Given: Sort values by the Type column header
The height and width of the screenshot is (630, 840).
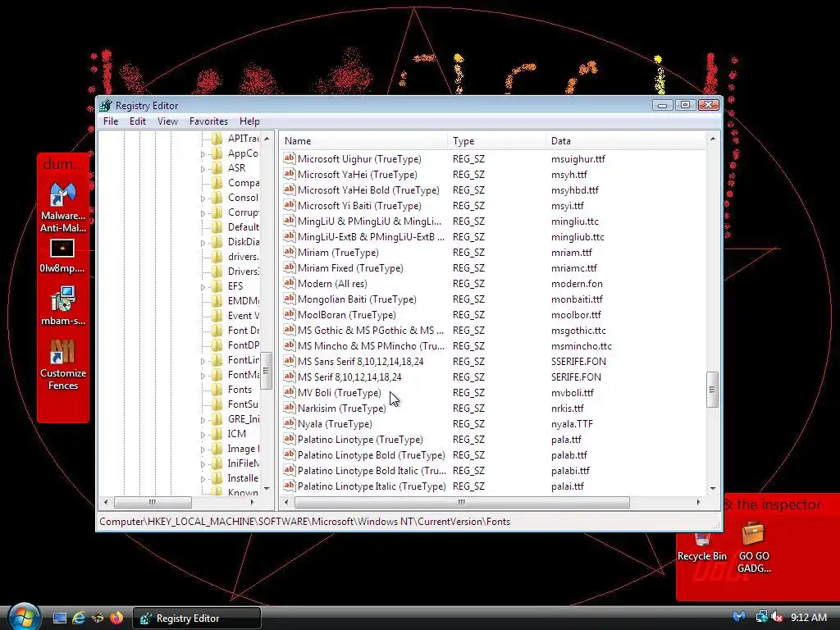Looking at the screenshot, I should pyautogui.click(x=496, y=141).
